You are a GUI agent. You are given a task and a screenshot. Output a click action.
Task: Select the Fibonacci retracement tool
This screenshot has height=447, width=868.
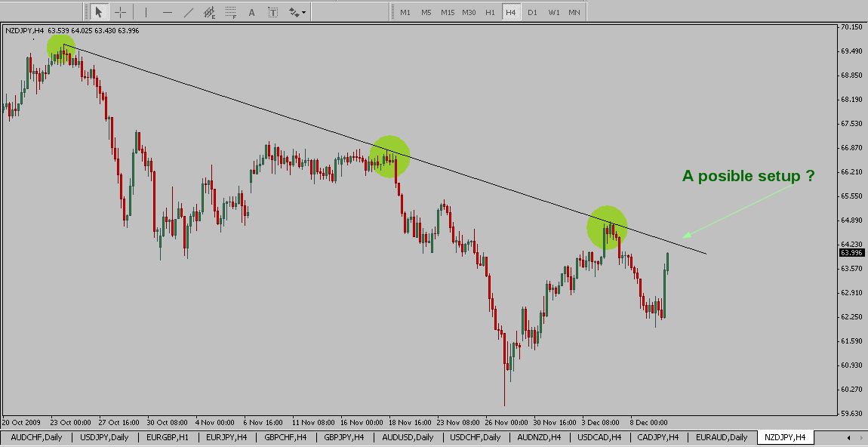[x=231, y=12]
